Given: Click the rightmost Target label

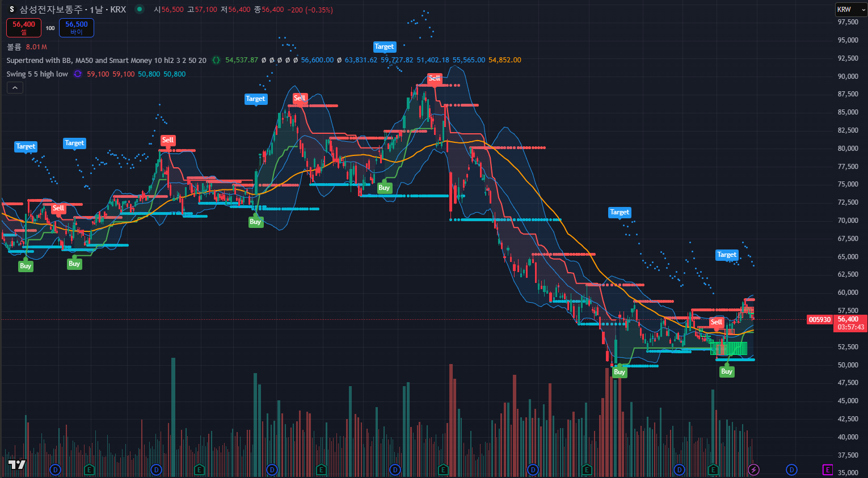Looking at the screenshot, I should pos(727,255).
